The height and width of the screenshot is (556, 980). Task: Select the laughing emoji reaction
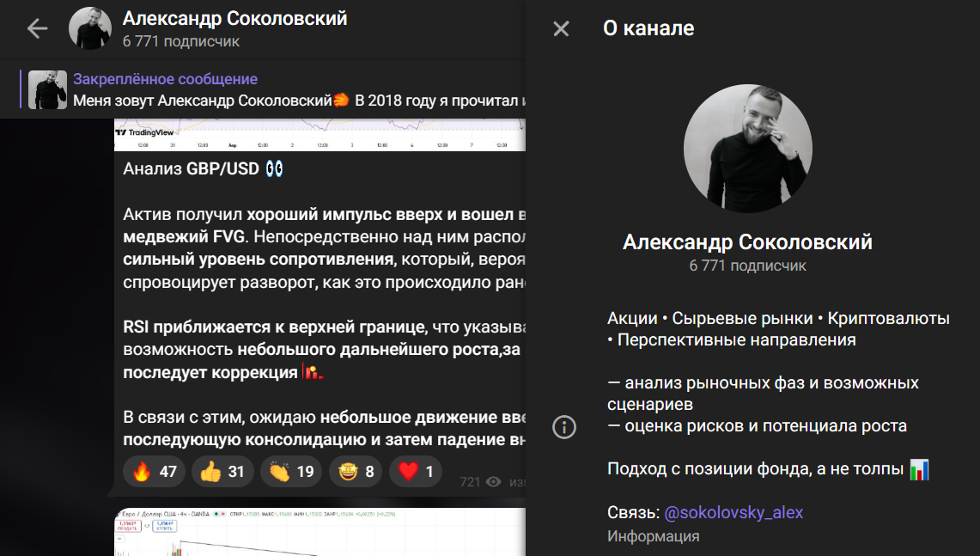(355, 470)
